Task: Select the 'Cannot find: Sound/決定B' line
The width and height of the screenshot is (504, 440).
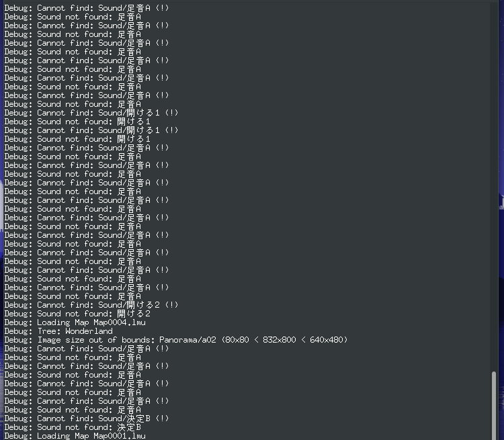Action: click(x=87, y=419)
